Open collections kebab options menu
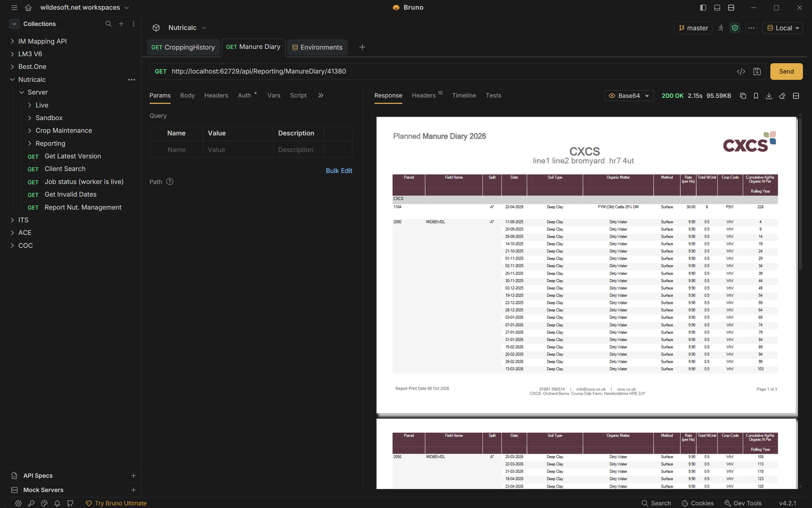The image size is (812, 508). (x=133, y=24)
